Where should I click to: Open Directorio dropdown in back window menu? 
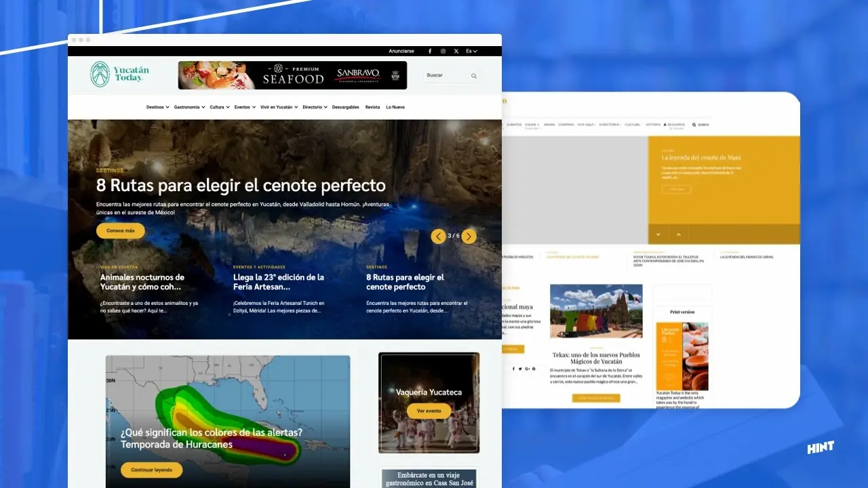pyautogui.click(x=610, y=125)
